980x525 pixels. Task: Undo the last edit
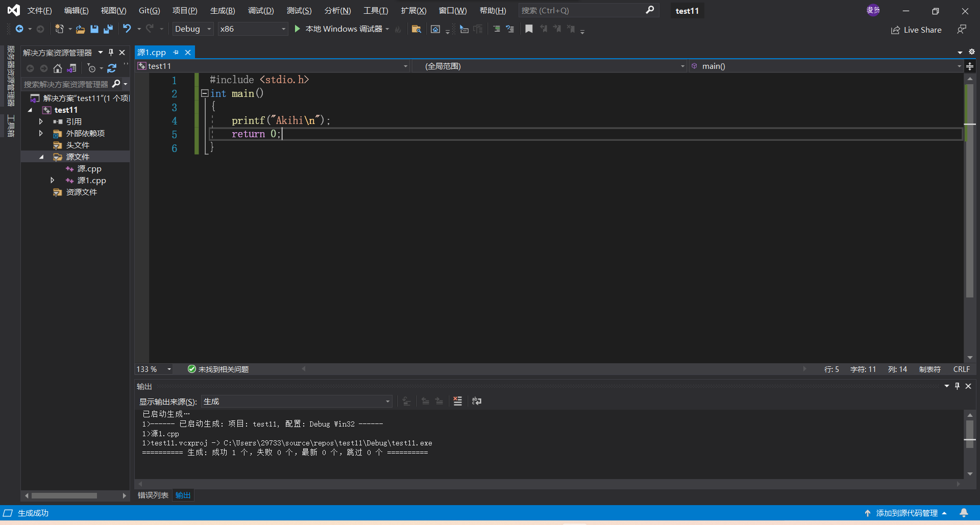click(x=127, y=29)
